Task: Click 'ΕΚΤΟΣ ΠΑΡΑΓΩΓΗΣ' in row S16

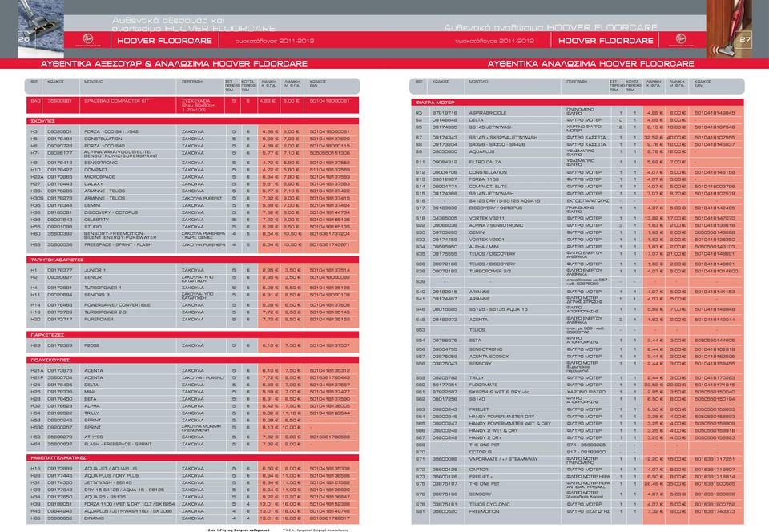Action: (x=587, y=201)
